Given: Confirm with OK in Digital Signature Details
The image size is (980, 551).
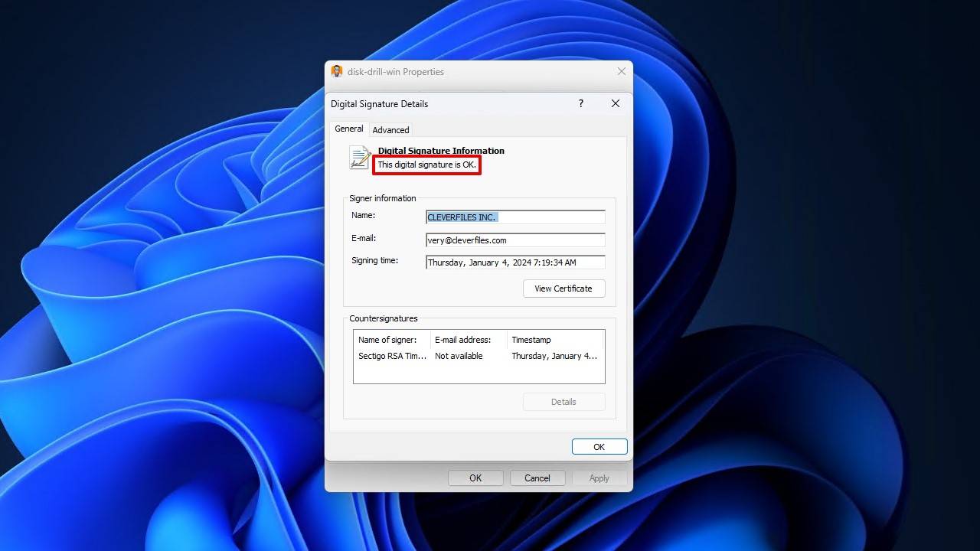Looking at the screenshot, I should (x=599, y=447).
